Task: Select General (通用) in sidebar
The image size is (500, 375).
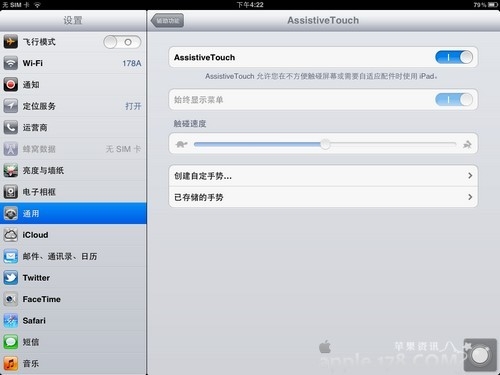Action: 73,213
